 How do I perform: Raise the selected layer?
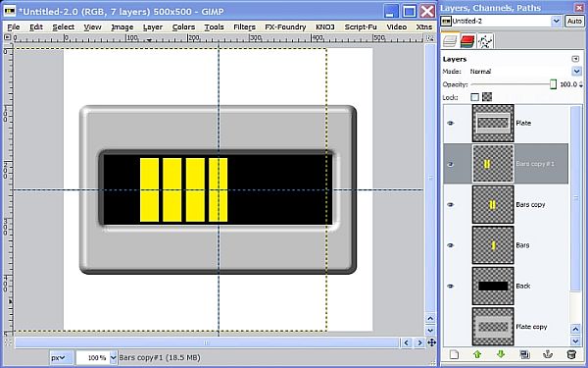coord(477,354)
